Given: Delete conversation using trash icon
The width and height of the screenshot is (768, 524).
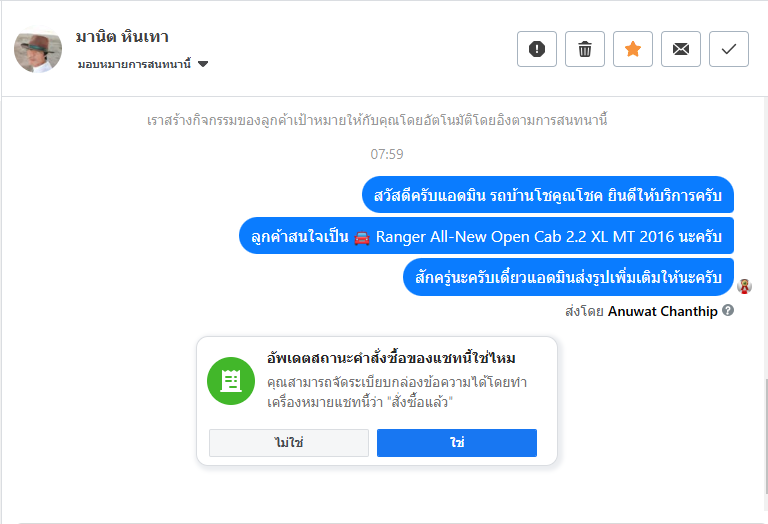Looking at the screenshot, I should click(x=585, y=49).
